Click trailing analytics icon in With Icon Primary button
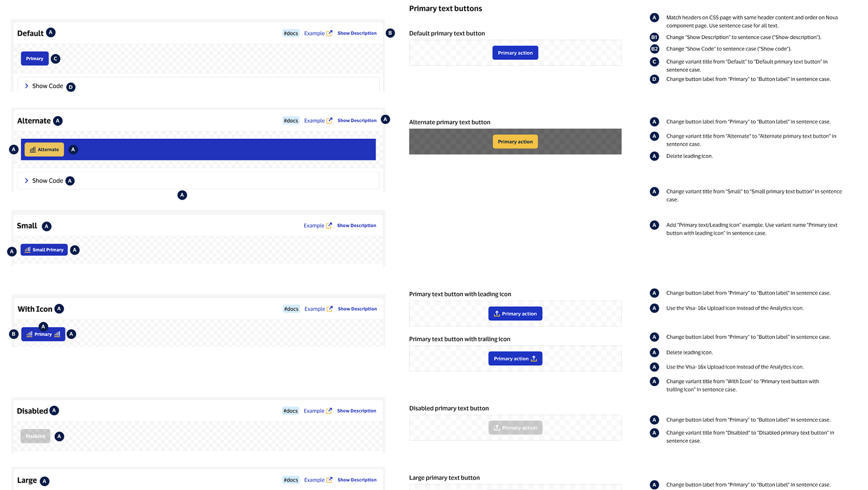The width and height of the screenshot is (868, 490). pyautogui.click(x=57, y=334)
